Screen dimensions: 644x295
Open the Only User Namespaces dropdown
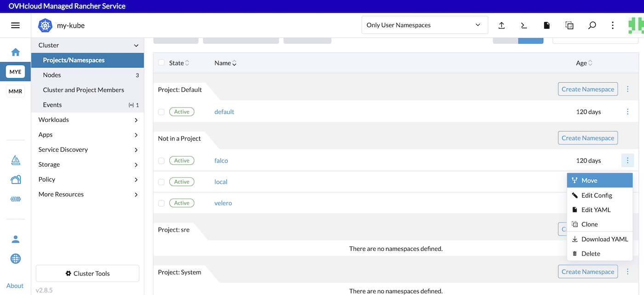pos(424,25)
